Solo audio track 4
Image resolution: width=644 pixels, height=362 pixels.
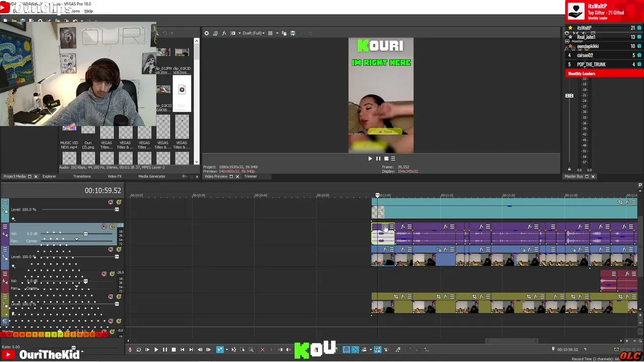(112, 226)
